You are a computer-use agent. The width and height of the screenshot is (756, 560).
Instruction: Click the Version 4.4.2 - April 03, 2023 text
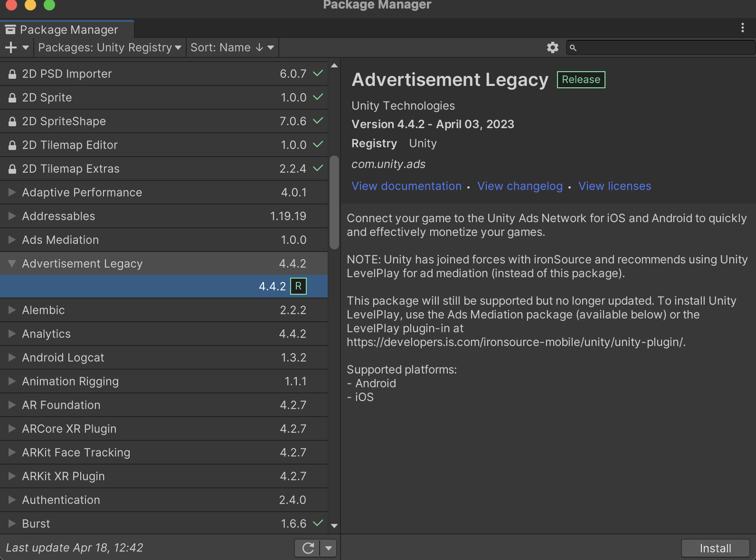pyautogui.click(x=433, y=124)
